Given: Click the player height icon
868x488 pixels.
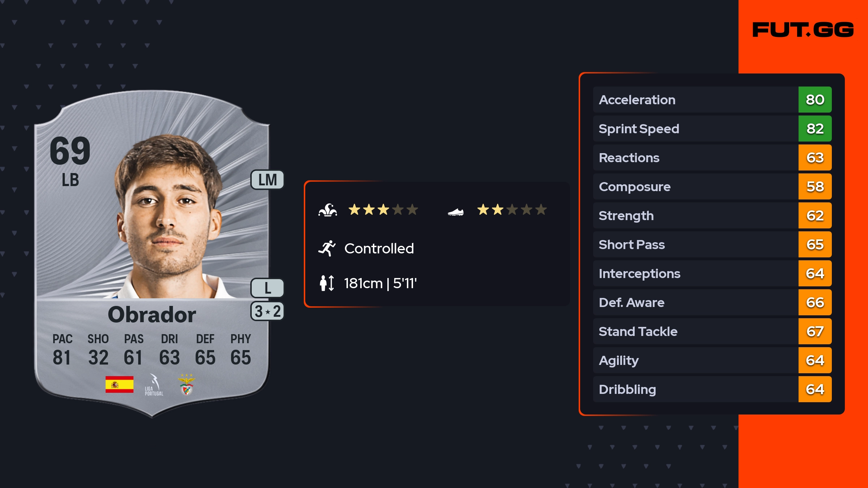Looking at the screenshot, I should point(327,283).
